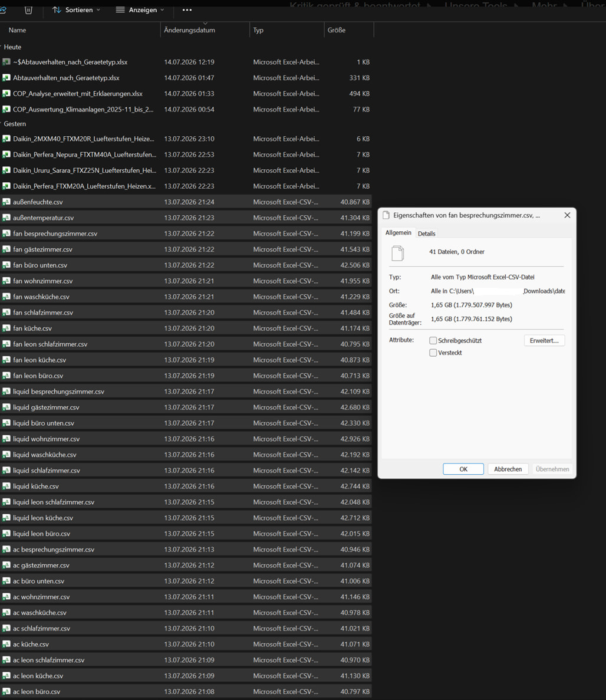The height and width of the screenshot is (700, 606).
Task: Select file name ac büro unten.csv
Action: pos(38,581)
